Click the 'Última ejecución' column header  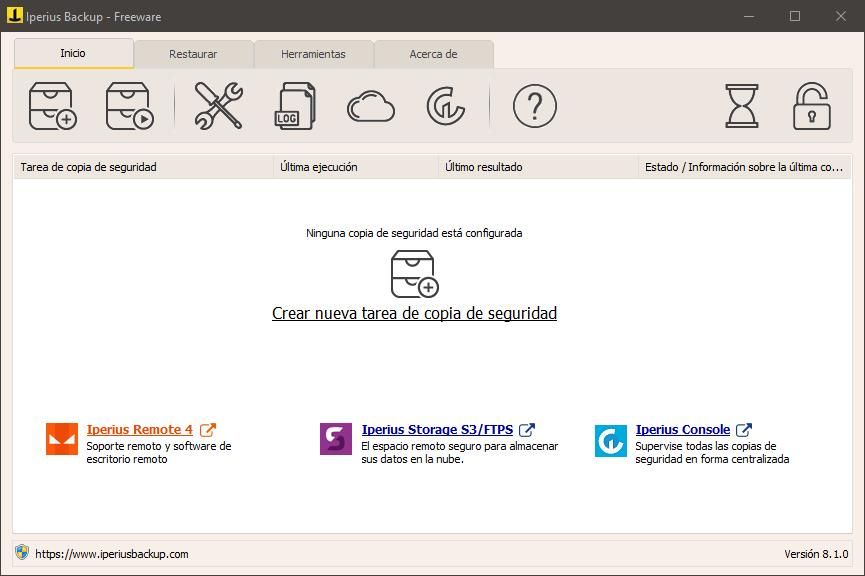tap(356, 167)
